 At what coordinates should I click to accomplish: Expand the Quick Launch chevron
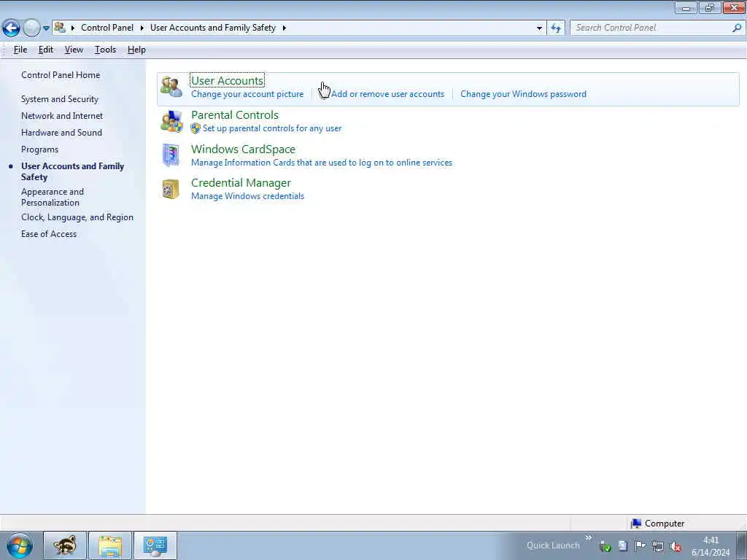(x=589, y=537)
